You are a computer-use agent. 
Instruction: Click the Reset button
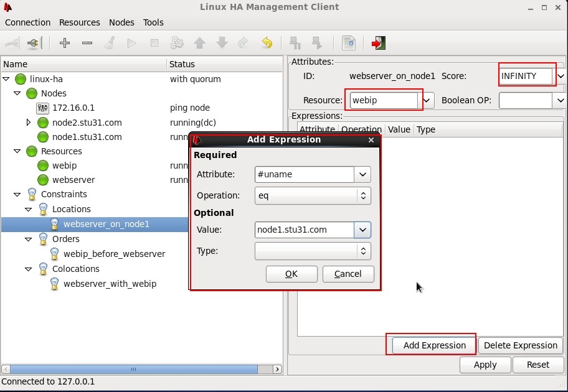[538, 365]
